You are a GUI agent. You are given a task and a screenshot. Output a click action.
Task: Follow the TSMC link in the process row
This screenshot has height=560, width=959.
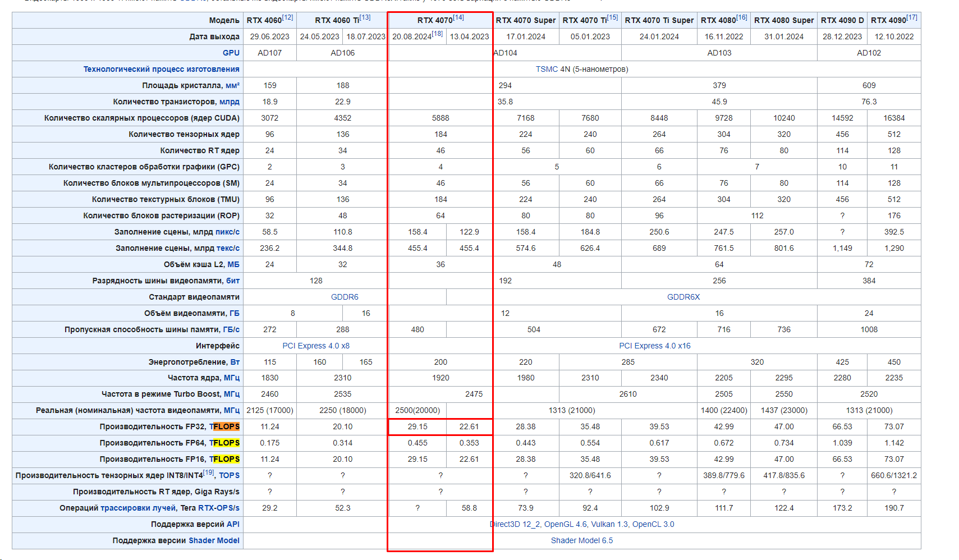point(547,69)
